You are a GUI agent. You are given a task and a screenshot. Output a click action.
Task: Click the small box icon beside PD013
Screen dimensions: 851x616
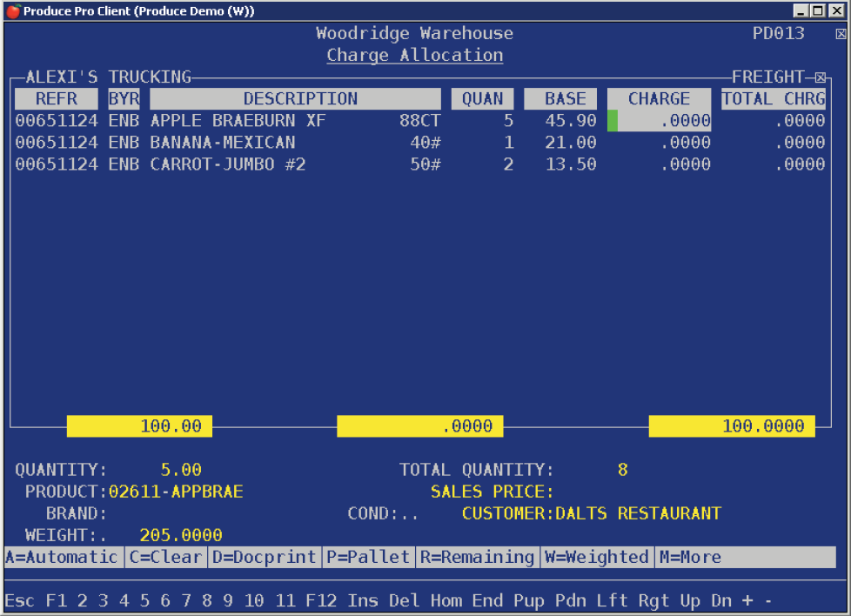841,34
